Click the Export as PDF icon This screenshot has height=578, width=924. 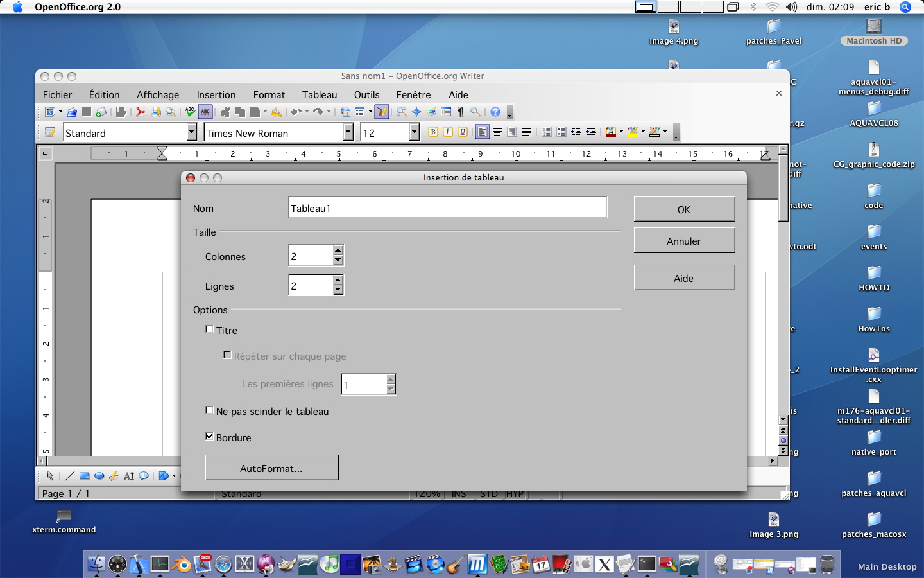click(140, 112)
